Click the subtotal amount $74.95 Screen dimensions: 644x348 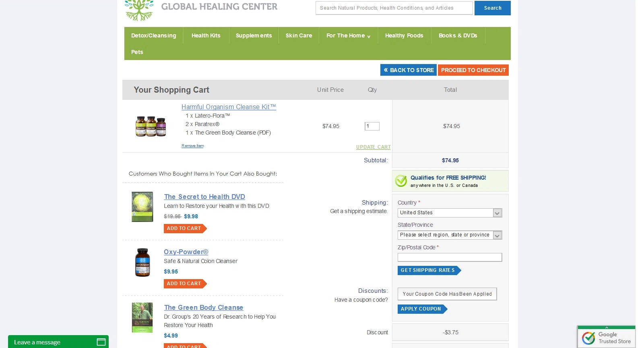pos(450,160)
